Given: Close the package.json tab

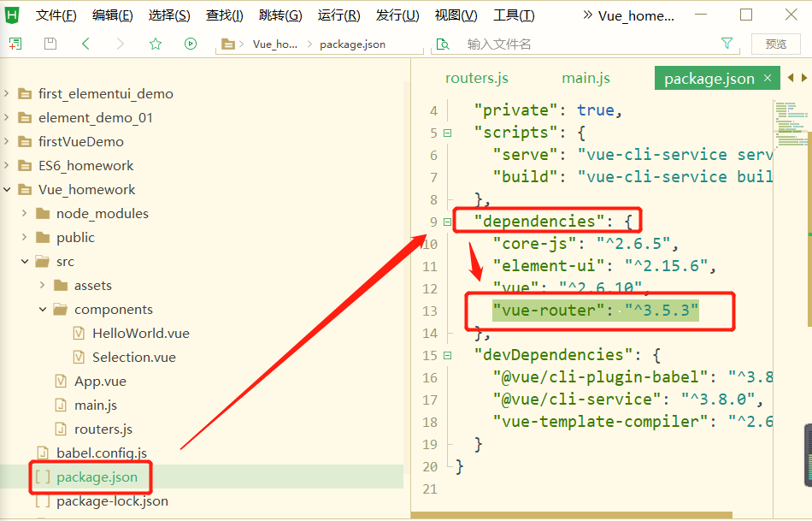Looking at the screenshot, I should pos(768,78).
